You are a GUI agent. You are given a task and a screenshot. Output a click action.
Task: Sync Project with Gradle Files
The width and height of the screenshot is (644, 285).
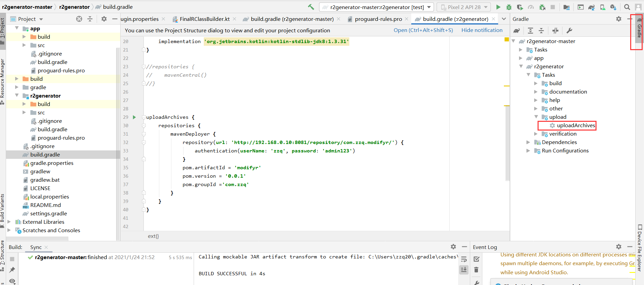pyautogui.click(x=591, y=7)
